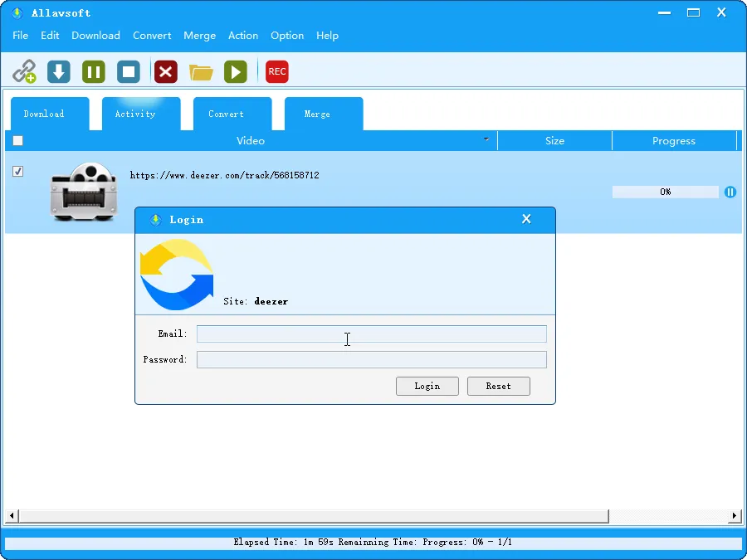Open the Help menu
The image size is (747, 560).
(327, 35)
